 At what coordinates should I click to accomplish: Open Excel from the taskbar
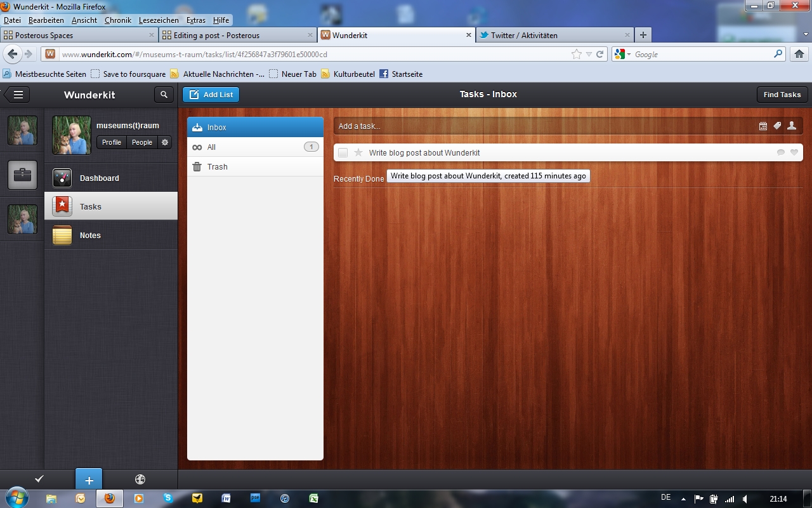pos(313,498)
